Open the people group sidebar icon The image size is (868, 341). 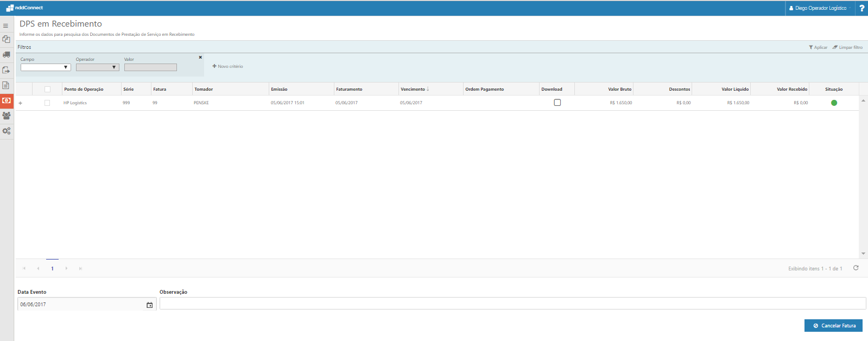click(7, 116)
